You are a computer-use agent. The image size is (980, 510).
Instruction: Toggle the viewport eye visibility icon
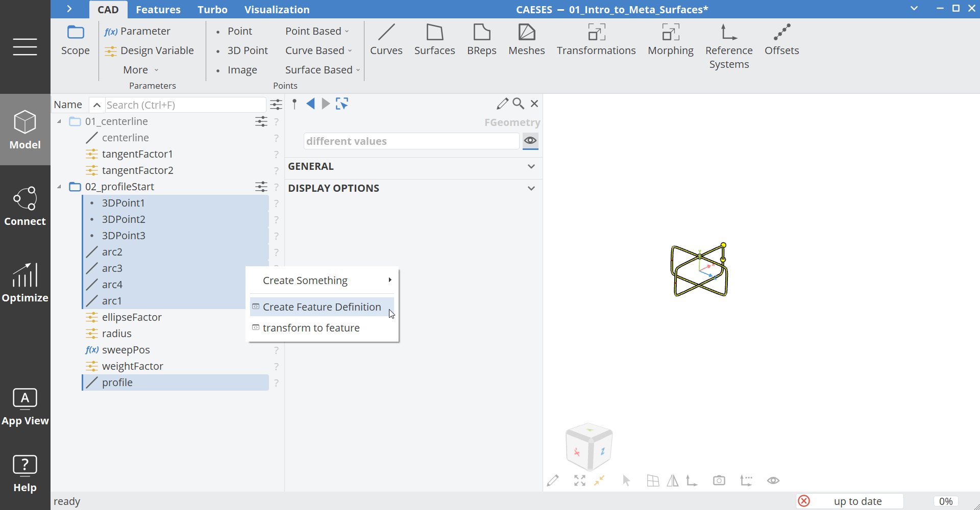pos(773,480)
